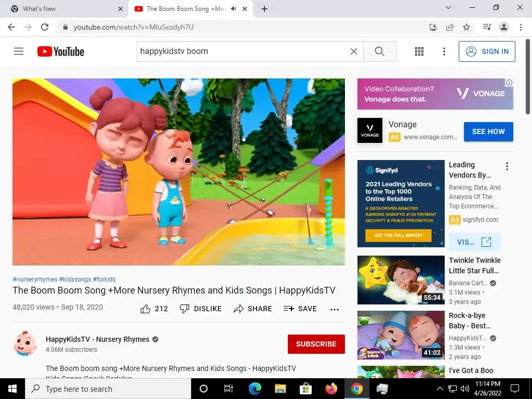
Task: Click the Vonage banner ad image
Action: pyautogui.click(x=435, y=94)
